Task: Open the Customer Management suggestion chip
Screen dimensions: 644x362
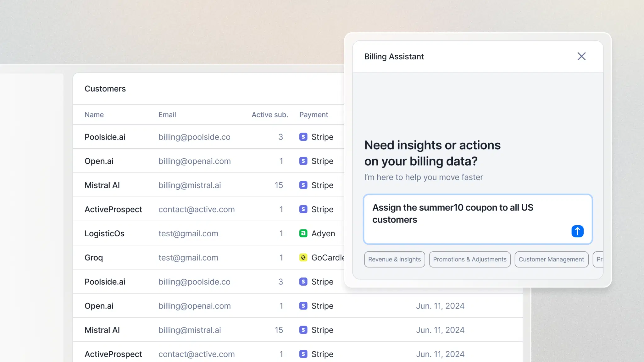Action: coord(551,259)
